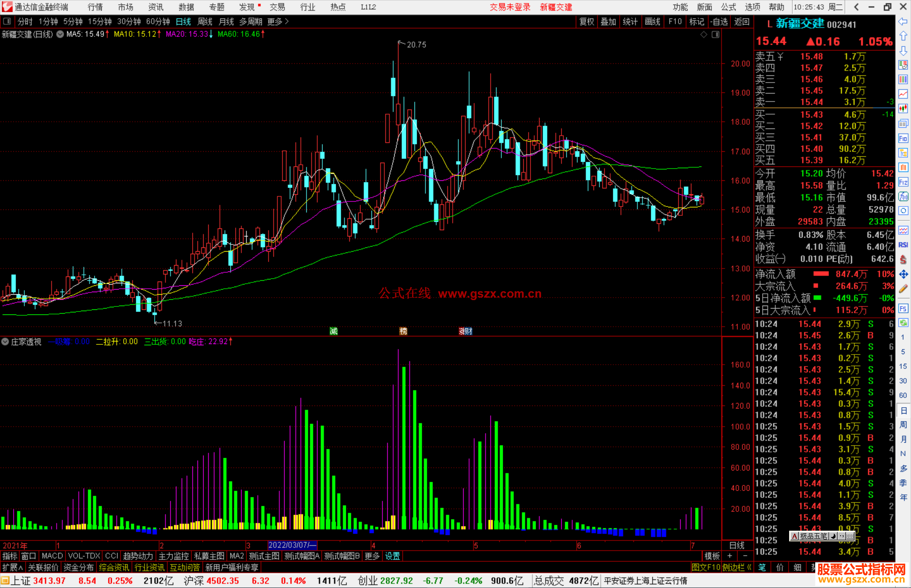Viewport: 911px width, 588px height.
Task: Open the RSI indicator sidebar icon
Action: 903,245
